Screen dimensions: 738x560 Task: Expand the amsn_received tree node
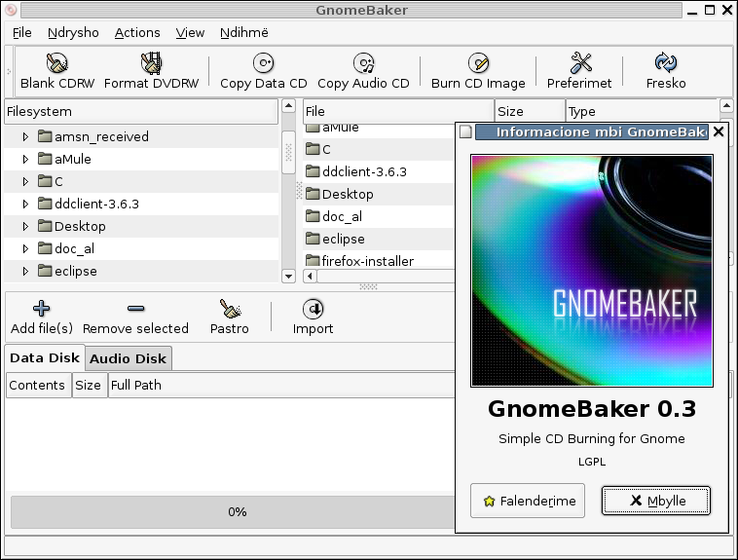pos(25,136)
